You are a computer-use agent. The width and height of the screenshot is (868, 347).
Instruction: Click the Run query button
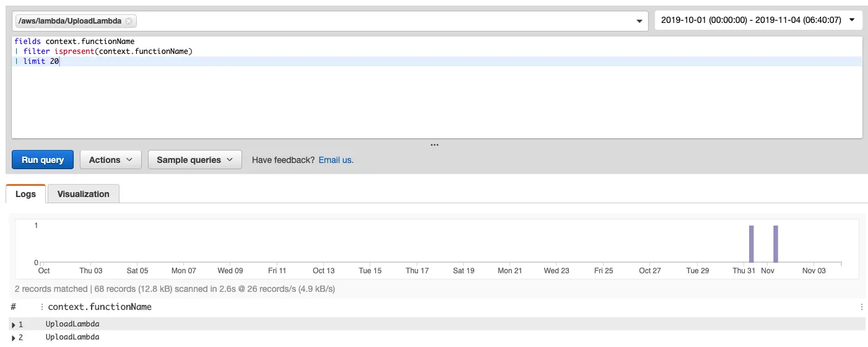pos(43,160)
